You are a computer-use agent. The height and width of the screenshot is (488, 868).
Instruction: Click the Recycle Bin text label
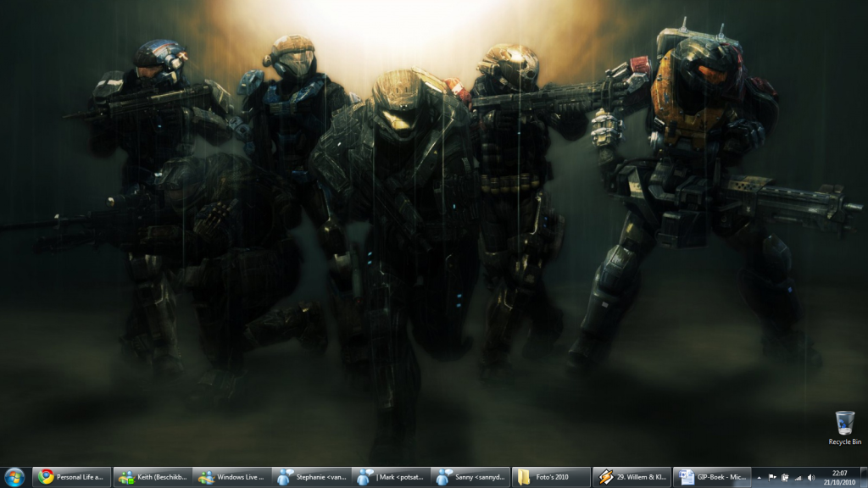[845, 441]
